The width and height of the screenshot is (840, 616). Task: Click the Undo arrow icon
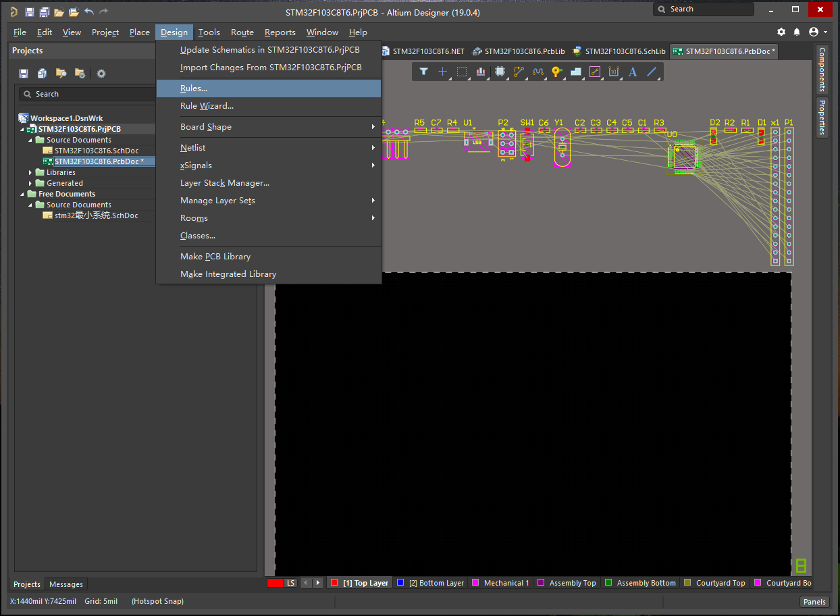89,11
